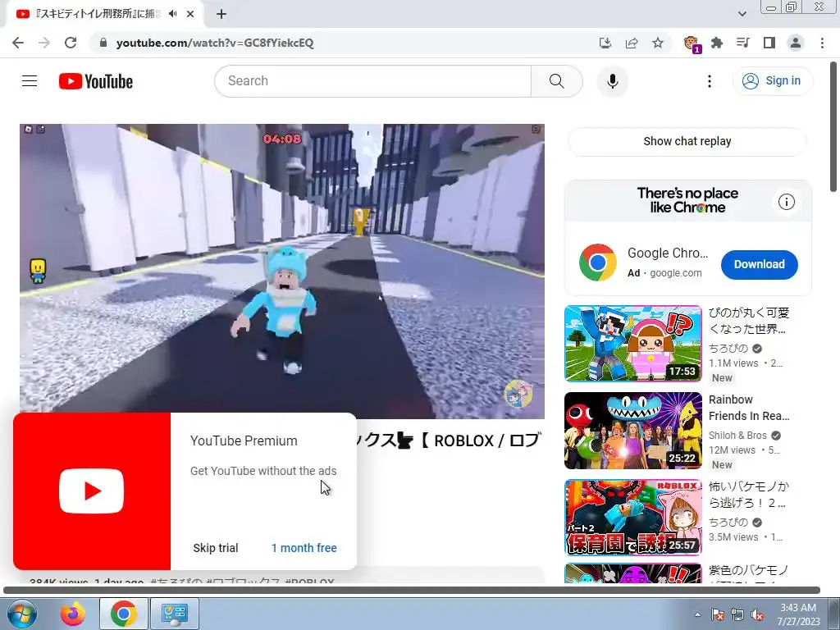Image resolution: width=840 pixels, height=630 pixels.
Task: Open a new tab with the plus button
Action: pos(221,14)
